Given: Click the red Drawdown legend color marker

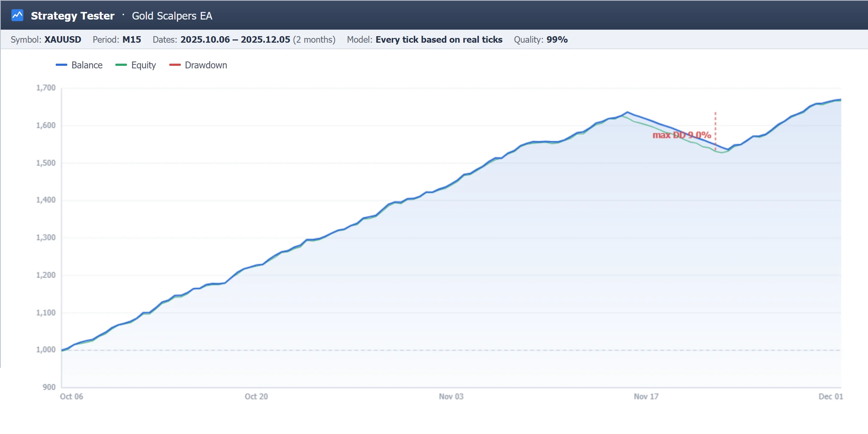Looking at the screenshot, I should 175,65.
